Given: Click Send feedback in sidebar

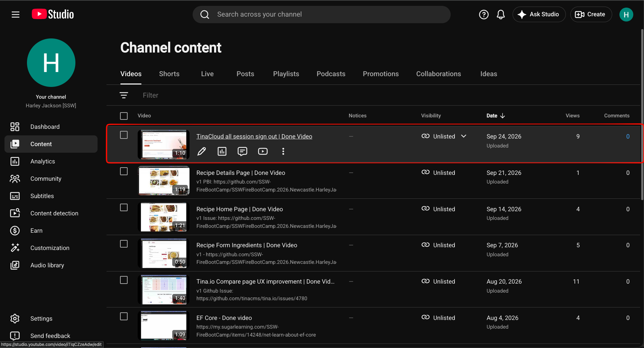Looking at the screenshot, I should [x=51, y=336].
